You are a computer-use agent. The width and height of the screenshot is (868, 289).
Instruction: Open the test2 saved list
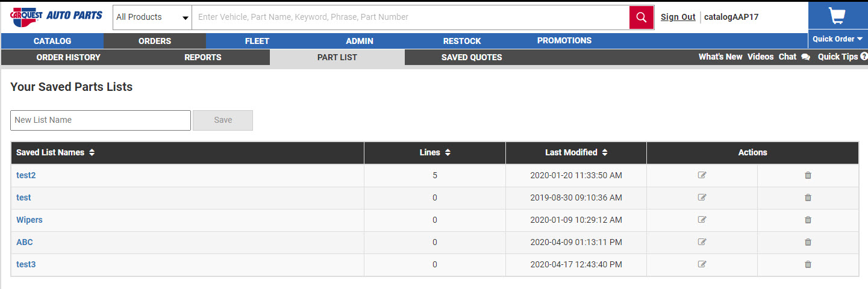tap(26, 175)
